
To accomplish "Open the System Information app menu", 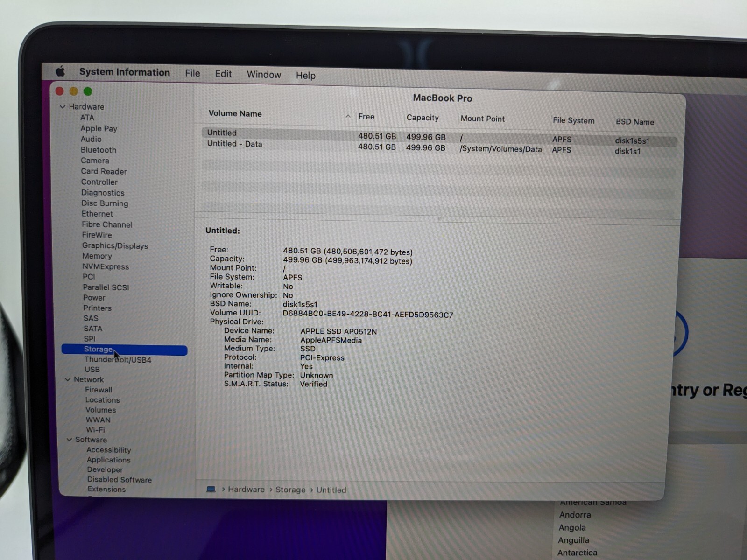I will click(125, 72).
